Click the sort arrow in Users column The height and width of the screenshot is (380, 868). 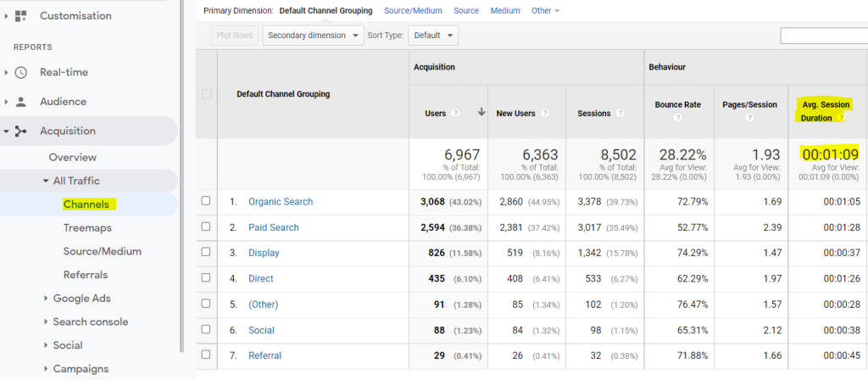pos(481,113)
